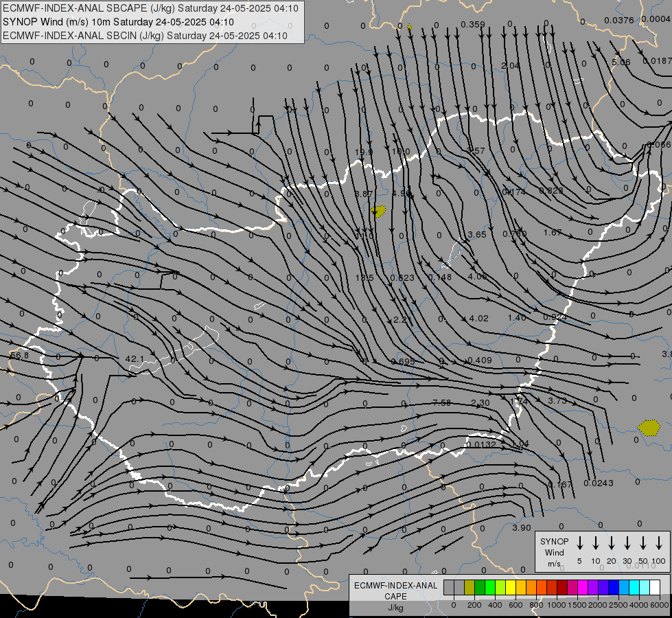Select the bright magenta CAPE legend swatch
Image resolution: width=672 pixels, height=618 pixels.
point(583,588)
